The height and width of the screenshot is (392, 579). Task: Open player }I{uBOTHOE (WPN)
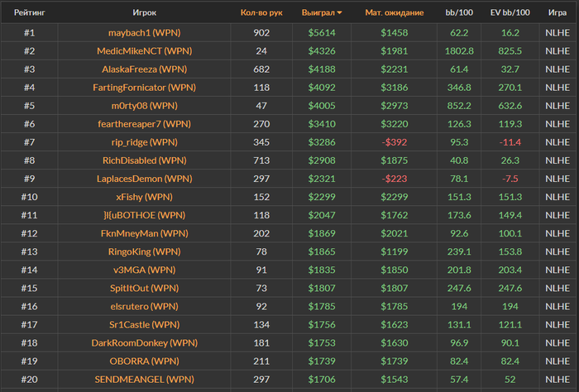click(x=145, y=215)
